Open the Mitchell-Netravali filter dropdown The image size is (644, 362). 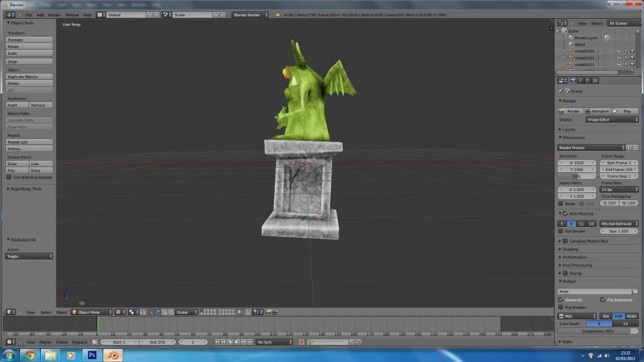point(619,224)
